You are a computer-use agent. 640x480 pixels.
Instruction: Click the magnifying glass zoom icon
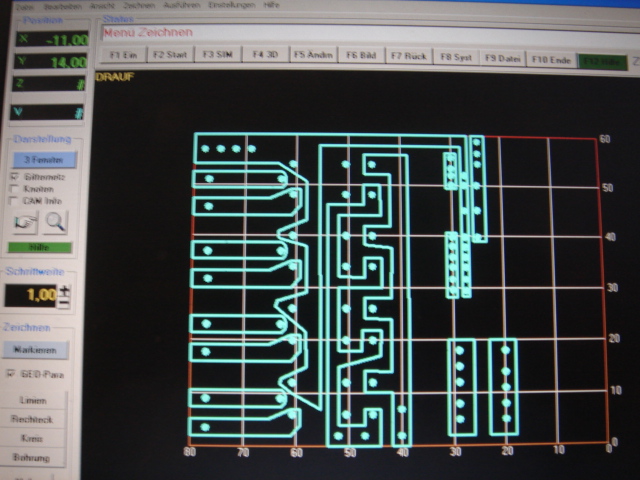pyautogui.click(x=54, y=222)
